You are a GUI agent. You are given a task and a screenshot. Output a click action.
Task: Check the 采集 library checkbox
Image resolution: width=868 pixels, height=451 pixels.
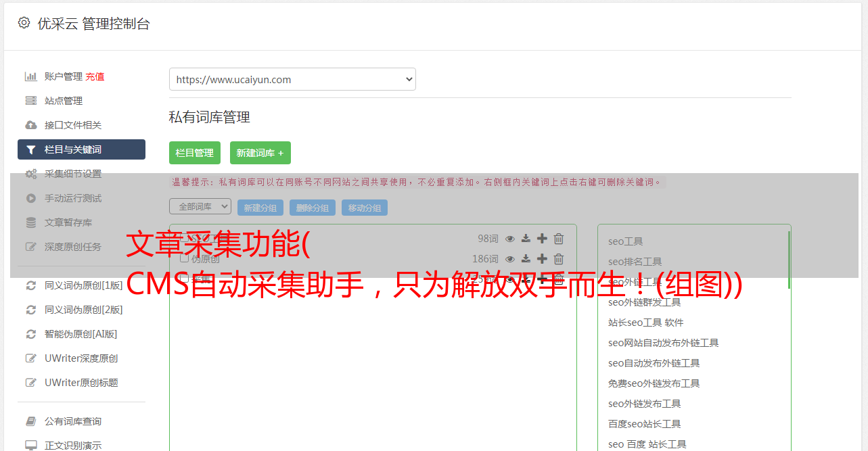click(184, 279)
